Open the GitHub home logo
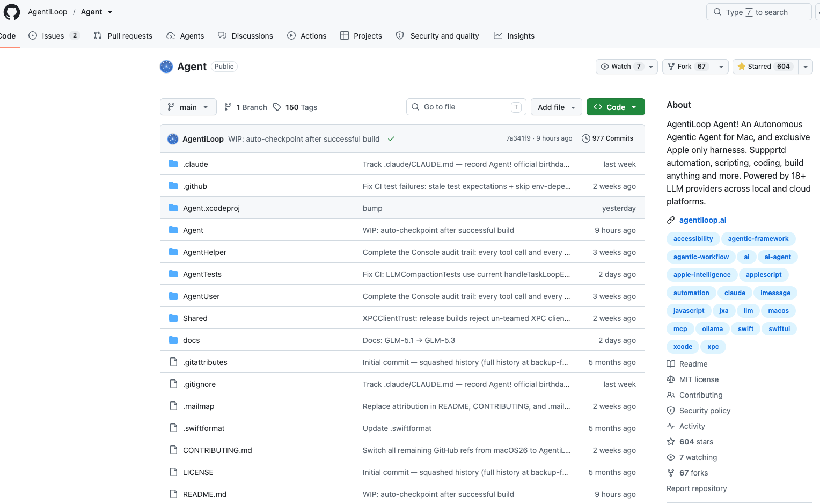This screenshot has width=820, height=504. [x=12, y=12]
